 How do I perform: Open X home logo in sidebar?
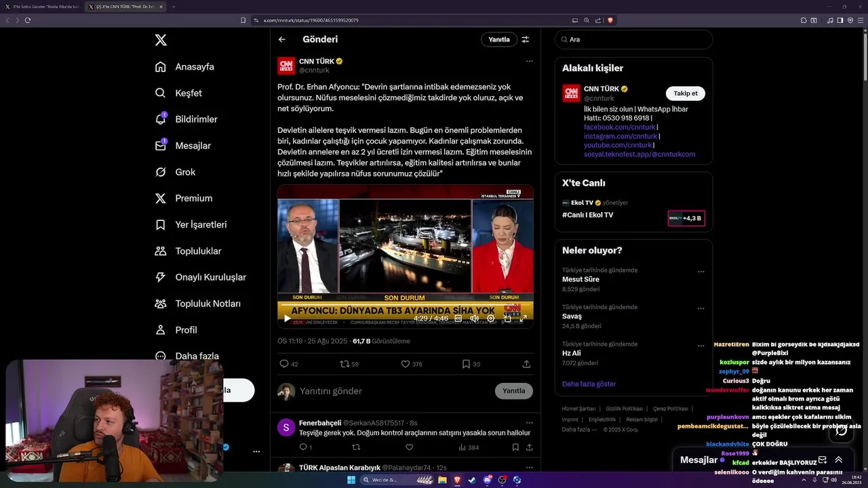point(161,40)
